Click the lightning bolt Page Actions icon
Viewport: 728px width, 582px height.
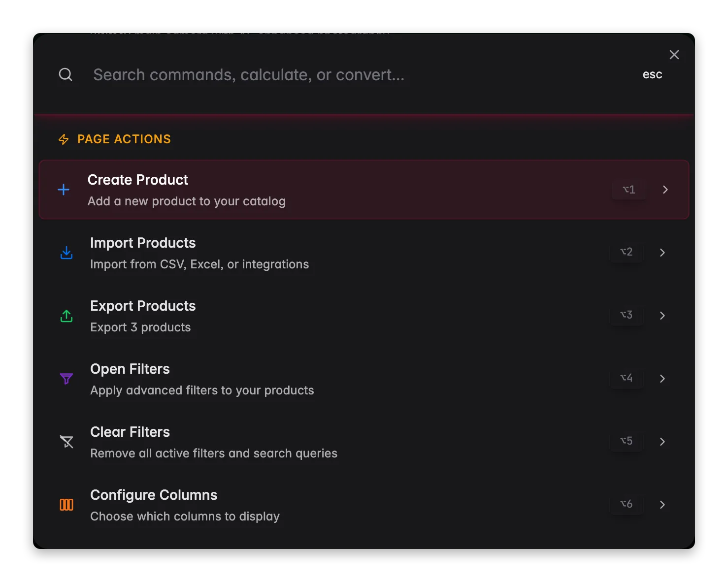(x=64, y=139)
